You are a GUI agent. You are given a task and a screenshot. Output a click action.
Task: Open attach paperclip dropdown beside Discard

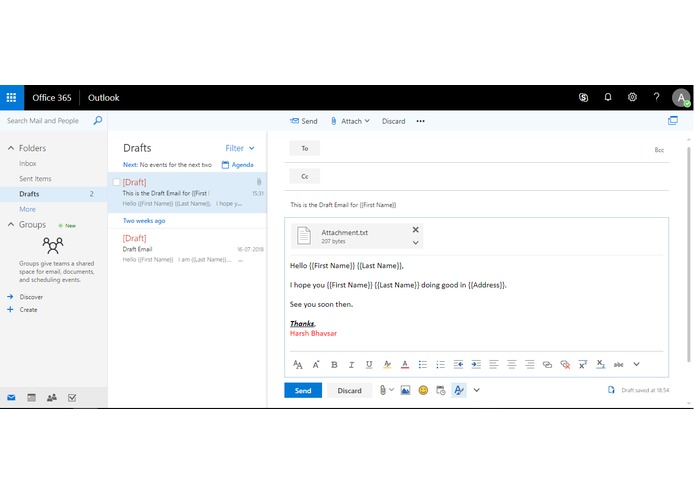coord(387,390)
